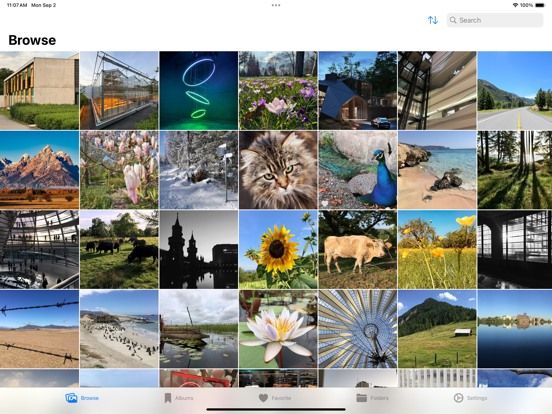
Task: Open the fluffy cat photo
Action: point(278,170)
